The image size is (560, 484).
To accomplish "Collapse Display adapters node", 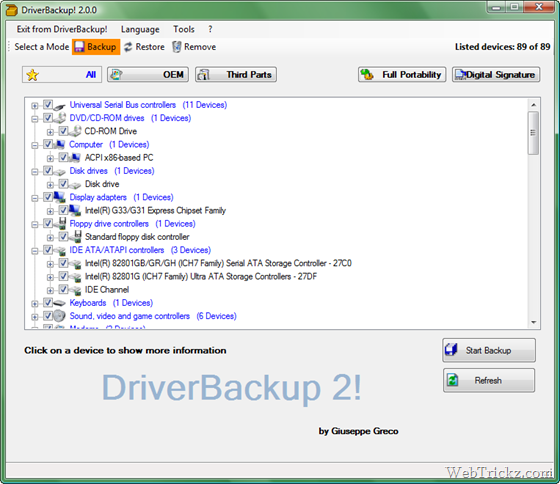I will pos(35,198).
